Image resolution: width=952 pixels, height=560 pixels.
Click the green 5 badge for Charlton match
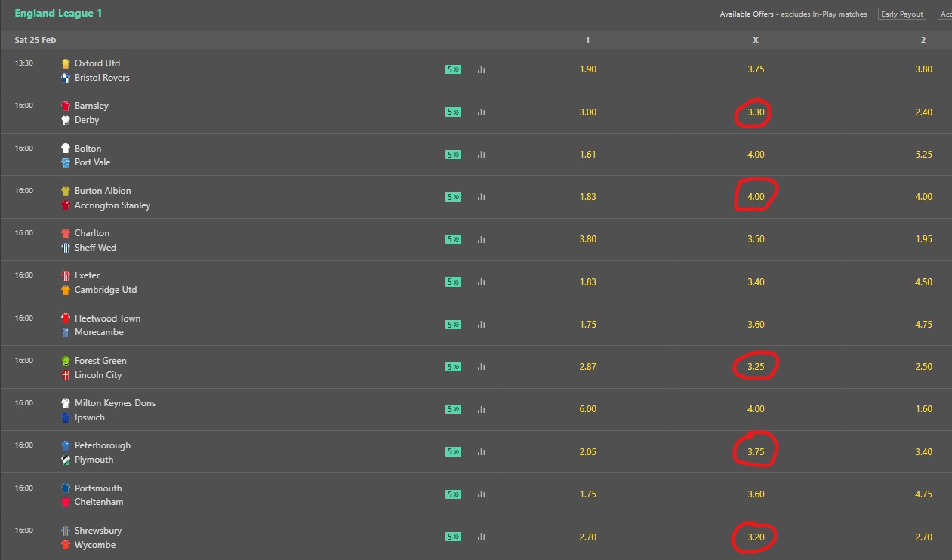[x=453, y=239]
